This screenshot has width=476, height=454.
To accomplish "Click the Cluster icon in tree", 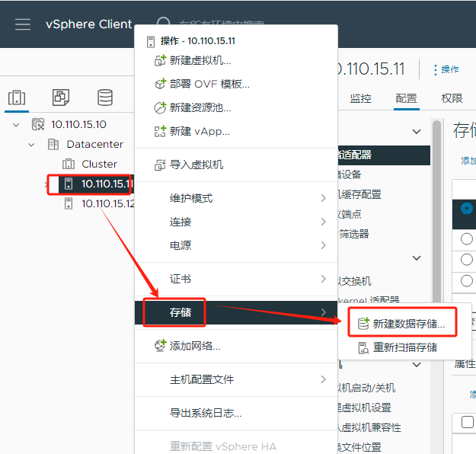I will 69,164.
